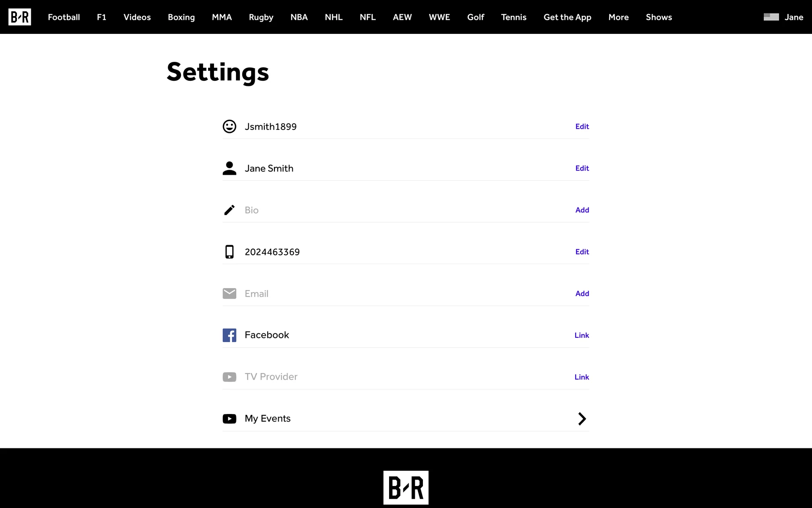The image size is (812, 508).
Task: Open the Jane account menu
Action: [x=794, y=17]
